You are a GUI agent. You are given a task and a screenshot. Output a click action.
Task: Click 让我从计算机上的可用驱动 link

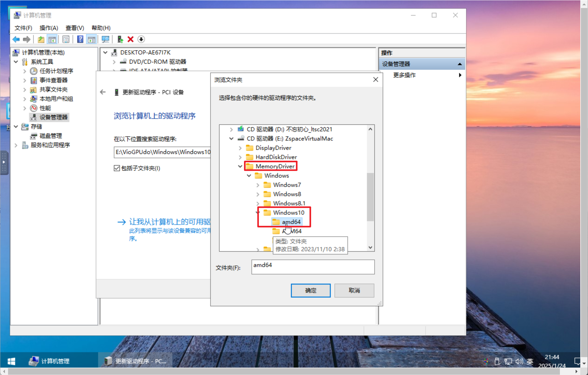(x=170, y=222)
